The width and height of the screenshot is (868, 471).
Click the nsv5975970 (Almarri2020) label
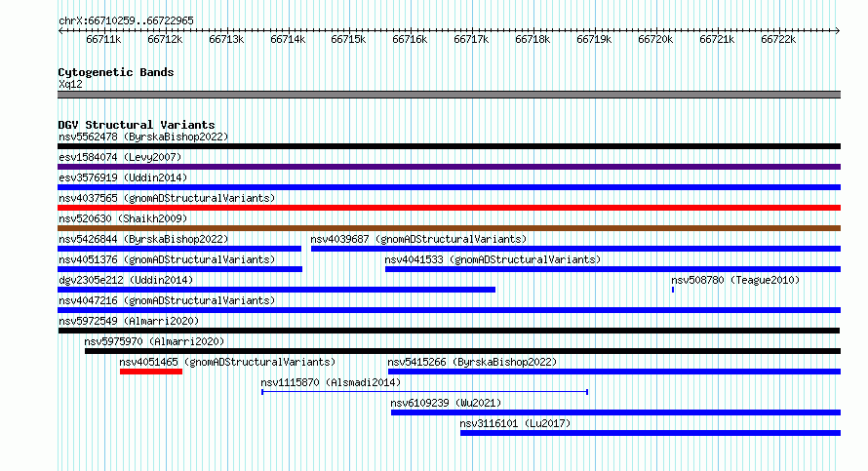154,341
